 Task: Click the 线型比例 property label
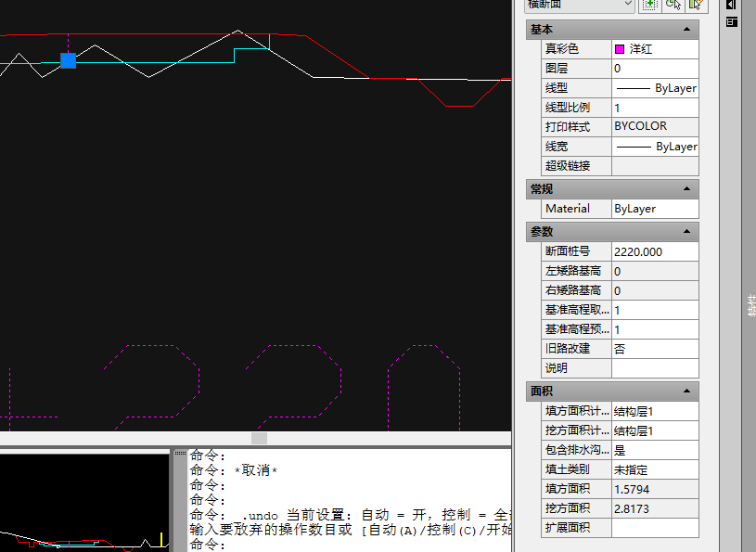point(568,107)
